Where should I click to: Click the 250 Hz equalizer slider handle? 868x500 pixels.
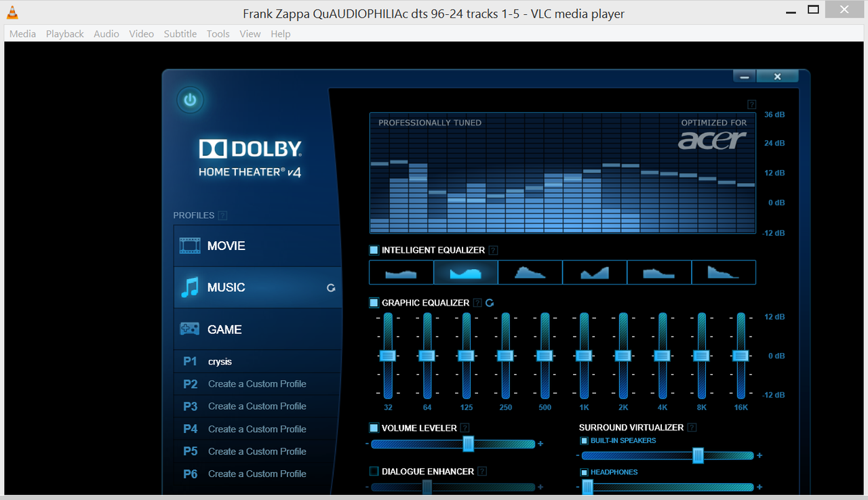505,356
